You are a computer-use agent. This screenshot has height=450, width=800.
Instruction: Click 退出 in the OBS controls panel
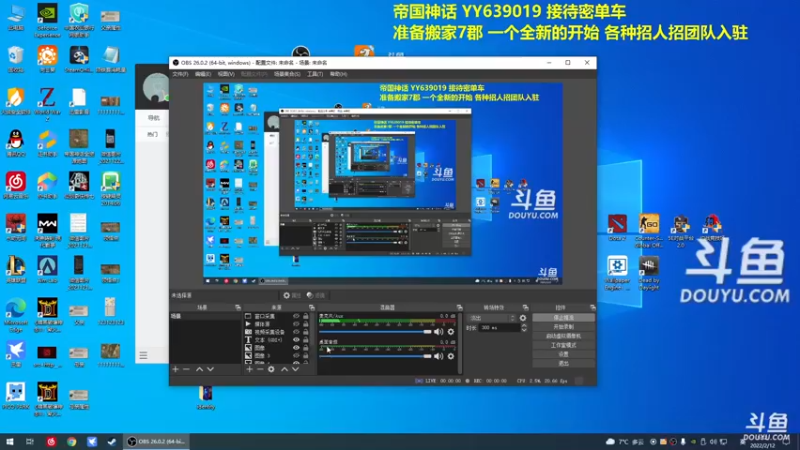pyautogui.click(x=563, y=363)
